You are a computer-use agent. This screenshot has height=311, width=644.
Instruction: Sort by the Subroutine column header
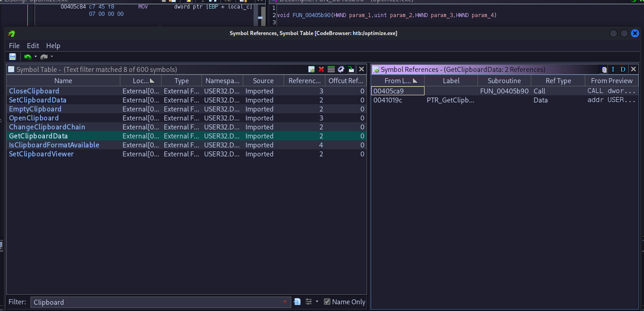pos(504,81)
